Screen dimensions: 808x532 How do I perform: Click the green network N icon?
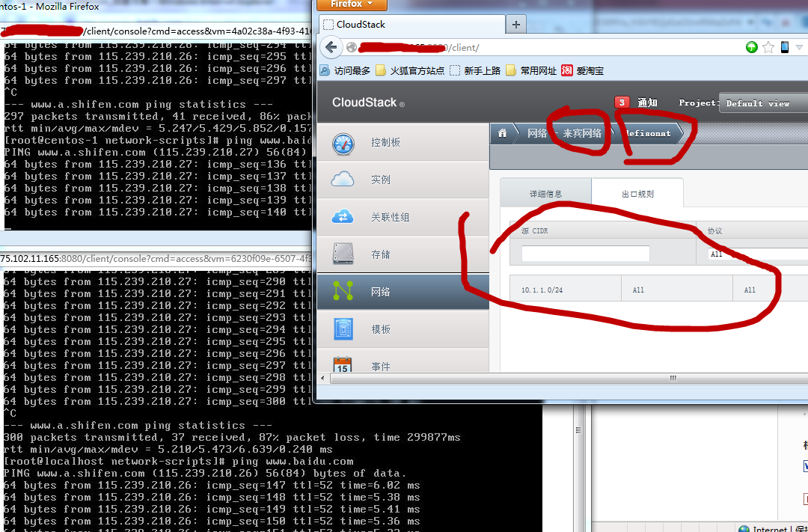click(343, 291)
